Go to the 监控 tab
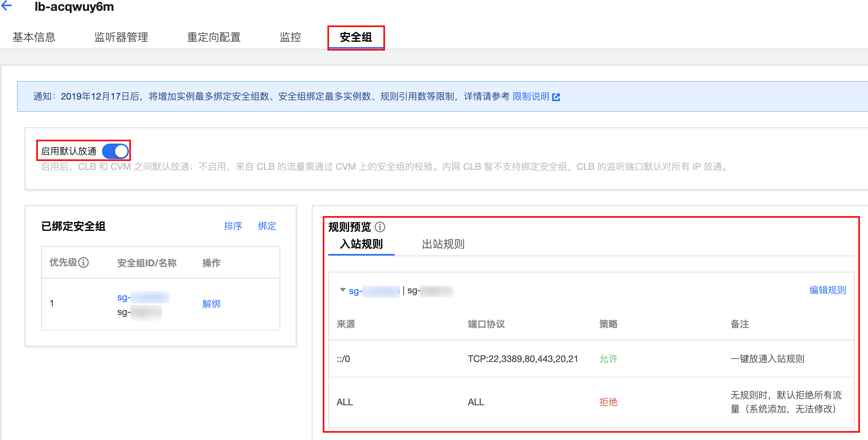868x440 pixels. coord(290,37)
